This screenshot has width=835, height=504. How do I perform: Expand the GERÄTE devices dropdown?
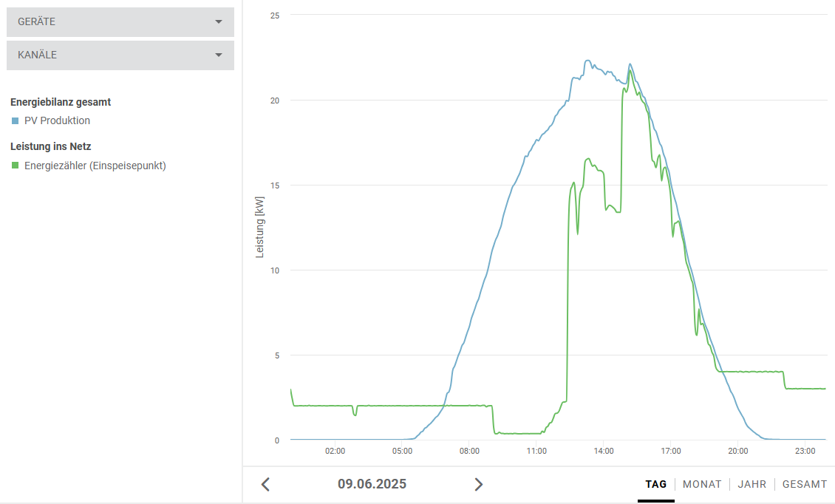click(x=120, y=22)
